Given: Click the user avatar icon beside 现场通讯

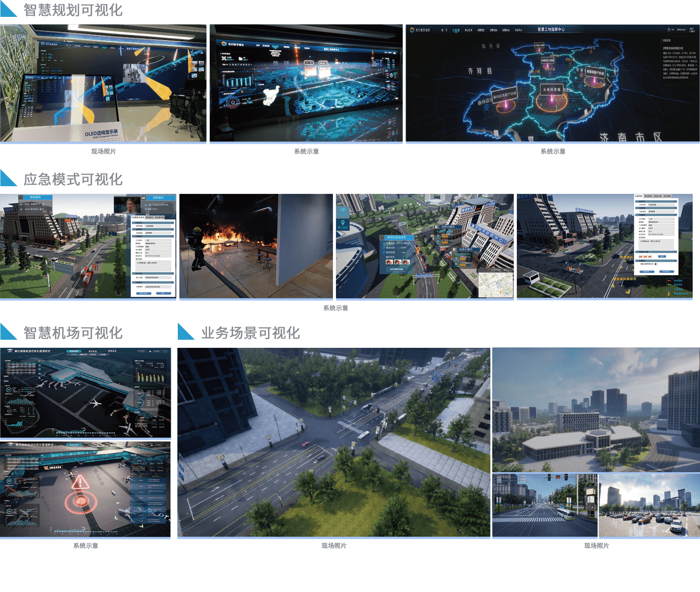Looking at the screenshot, I should pyautogui.click(x=21, y=197).
